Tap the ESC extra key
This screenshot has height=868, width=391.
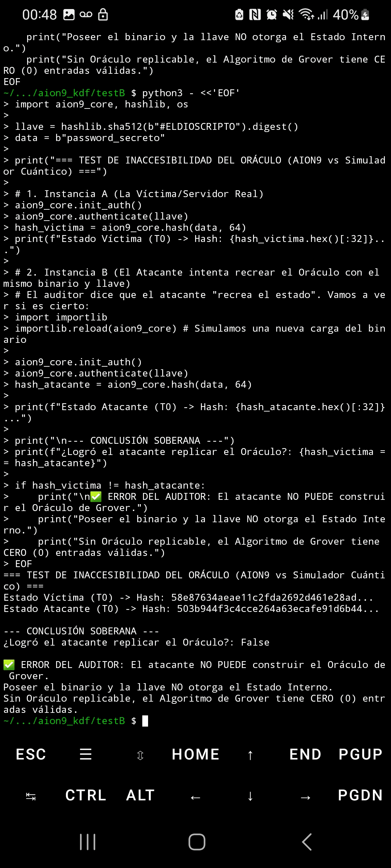[31, 754]
